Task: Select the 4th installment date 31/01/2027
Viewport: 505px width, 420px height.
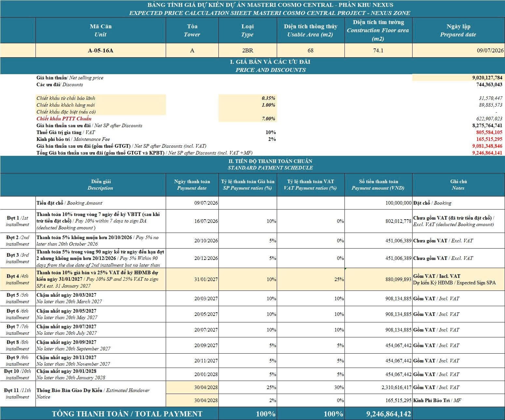Action: pyautogui.click(x=206, y=279)
